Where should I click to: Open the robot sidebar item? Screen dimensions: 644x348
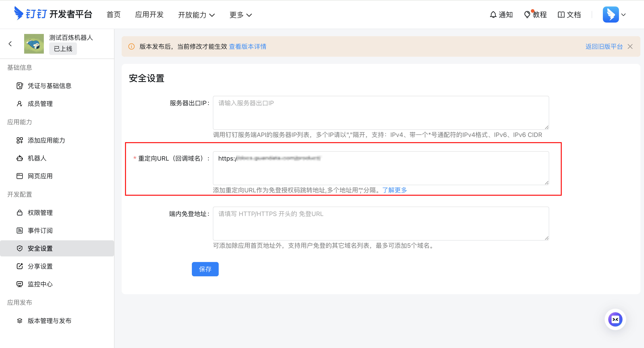click(x=37, y=158)
